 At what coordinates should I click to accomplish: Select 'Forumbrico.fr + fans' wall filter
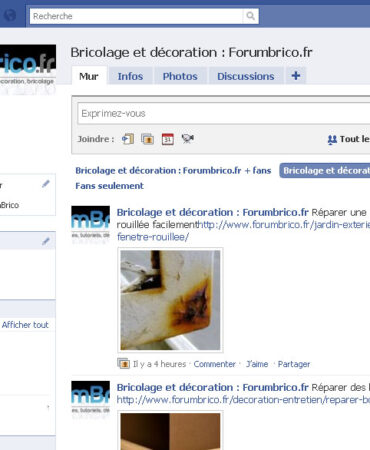point(173,170)
